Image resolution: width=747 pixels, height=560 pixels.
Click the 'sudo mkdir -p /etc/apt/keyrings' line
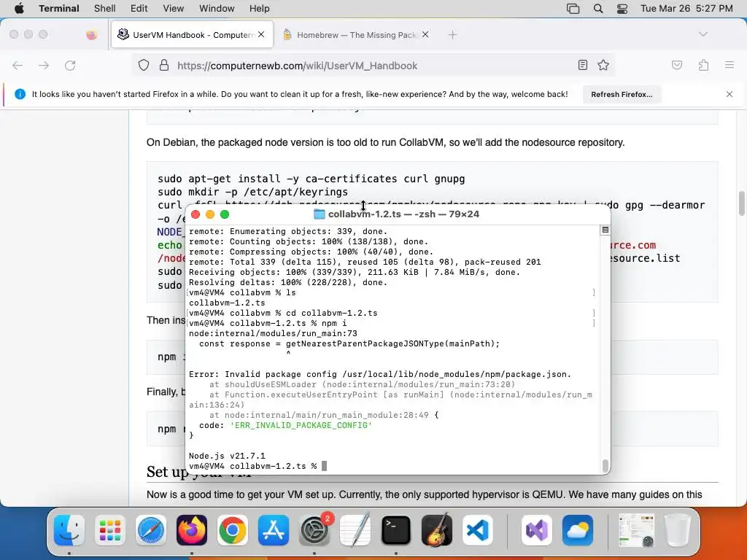click(252, 192)
